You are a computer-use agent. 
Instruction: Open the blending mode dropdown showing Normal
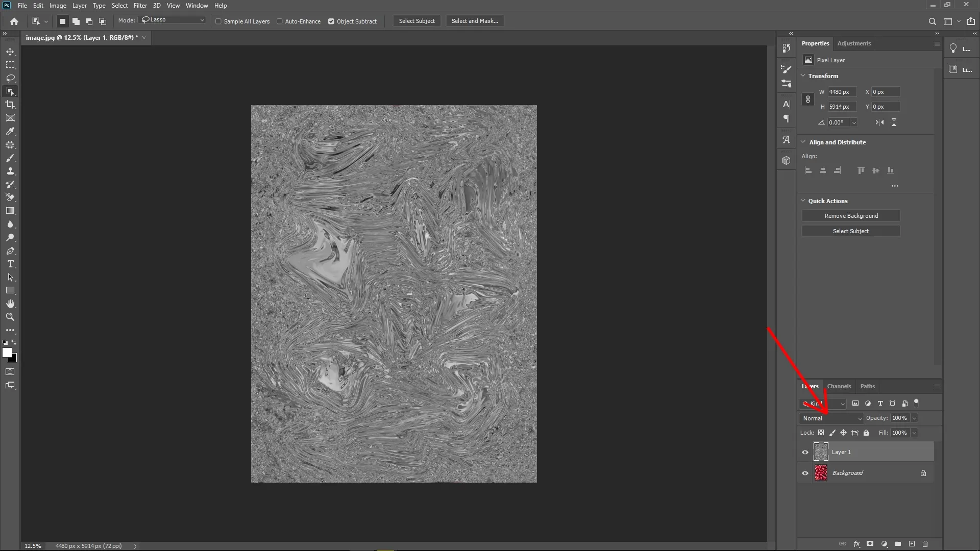(831, 418)
